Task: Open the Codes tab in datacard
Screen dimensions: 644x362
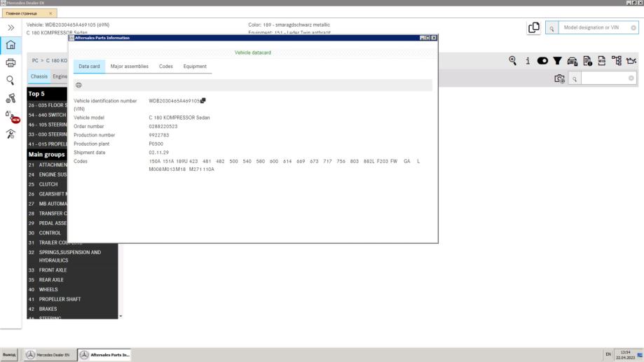Action: pyautogui.click(x=166, y=67)
